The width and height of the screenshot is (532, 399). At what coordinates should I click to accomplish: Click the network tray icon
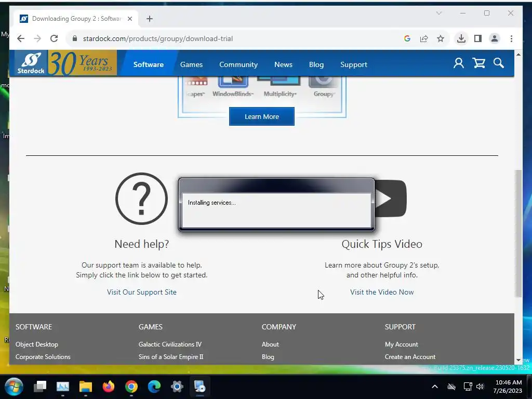pyautogui.click(x=468, y=387)
